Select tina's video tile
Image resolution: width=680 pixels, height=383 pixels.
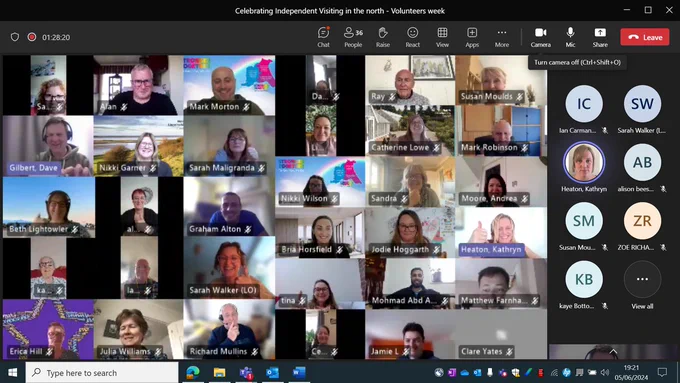320,284
